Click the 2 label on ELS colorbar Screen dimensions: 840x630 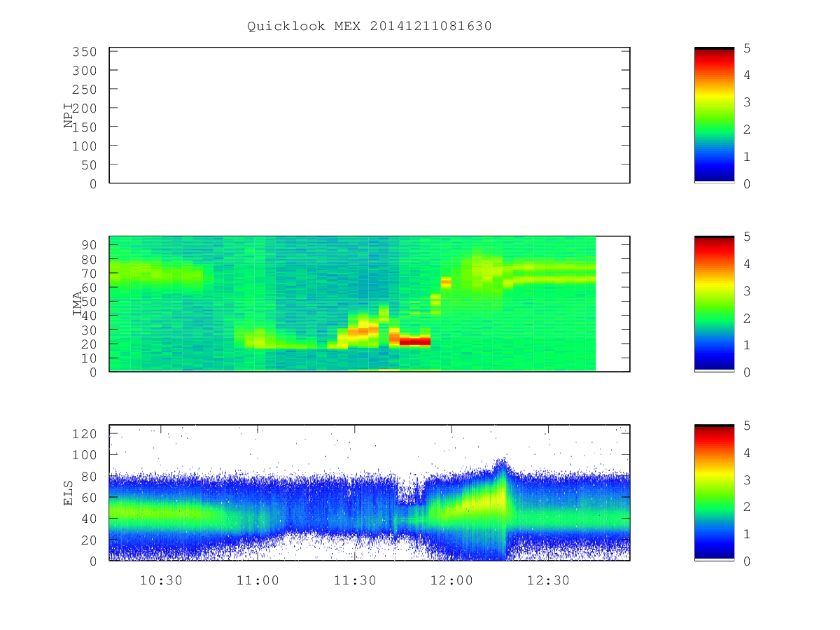748,507
